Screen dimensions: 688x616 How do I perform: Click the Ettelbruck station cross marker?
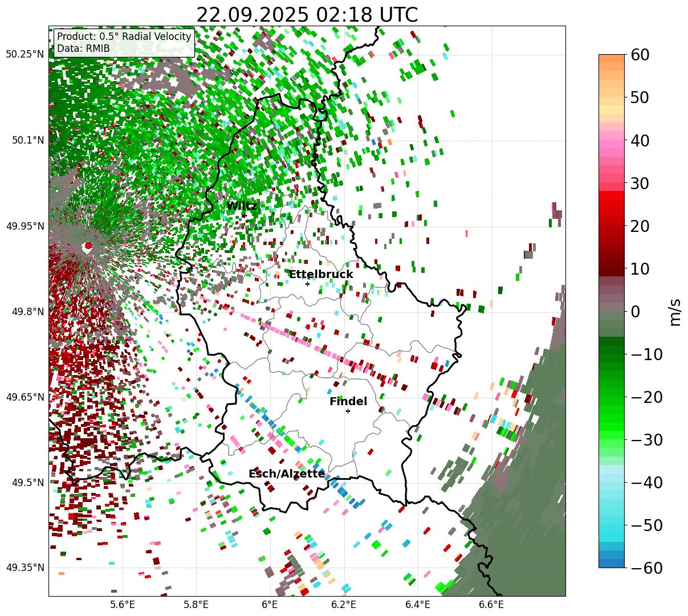(x=307, y=284)
